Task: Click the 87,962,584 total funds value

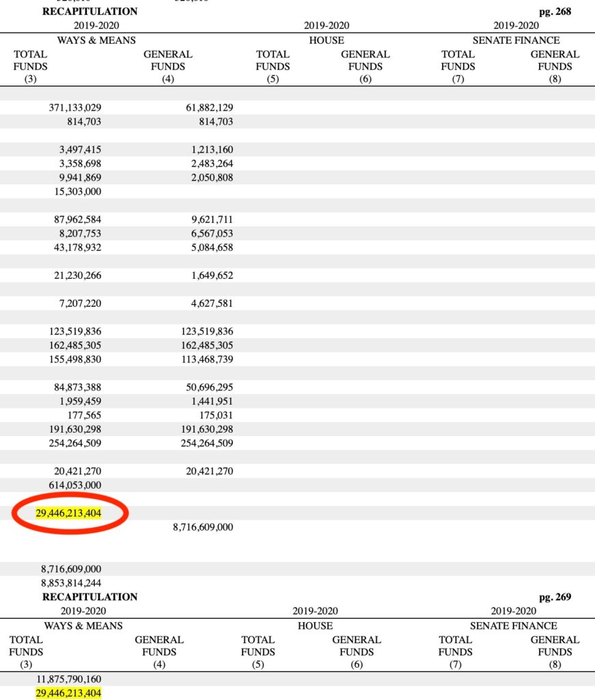Action: coord(77,219)
